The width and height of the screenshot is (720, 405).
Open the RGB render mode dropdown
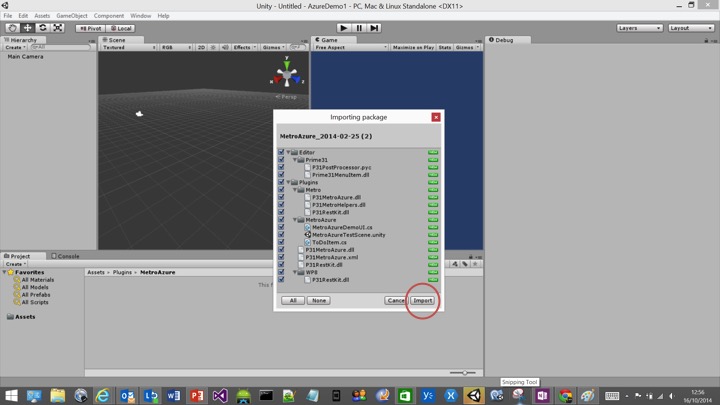pos(176,47)
